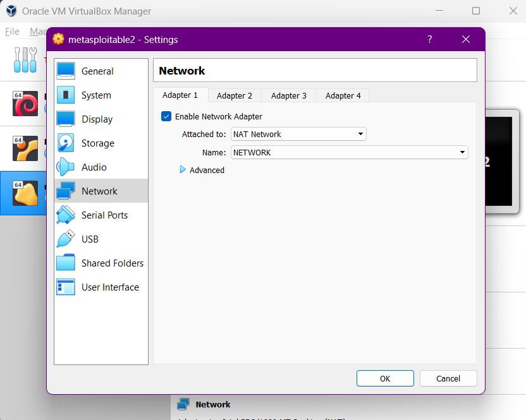Open the network Name dropdown arrow
Image resolution: width=526 pixels, height=420 pixels.
tap(462, 152)
